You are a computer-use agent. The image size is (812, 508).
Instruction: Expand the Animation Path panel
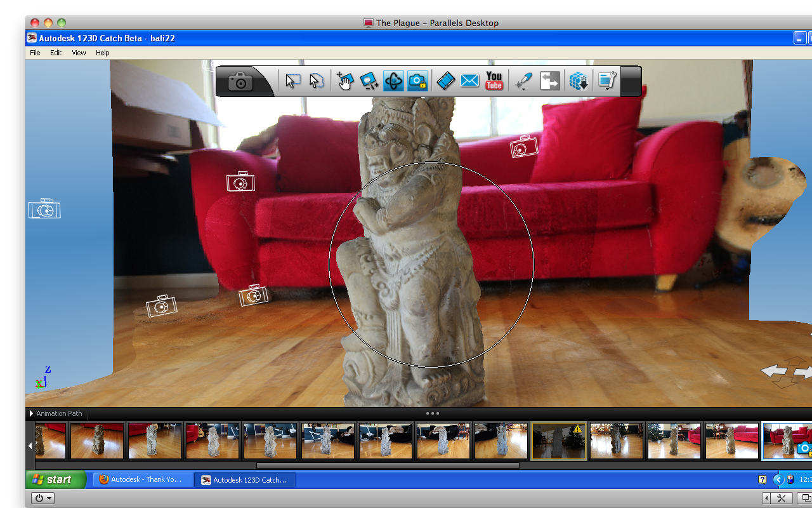32,413
